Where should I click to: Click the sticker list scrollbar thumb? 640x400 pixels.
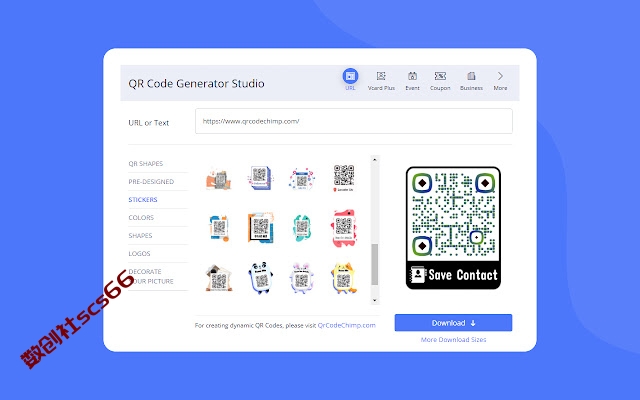click(375, 264)
